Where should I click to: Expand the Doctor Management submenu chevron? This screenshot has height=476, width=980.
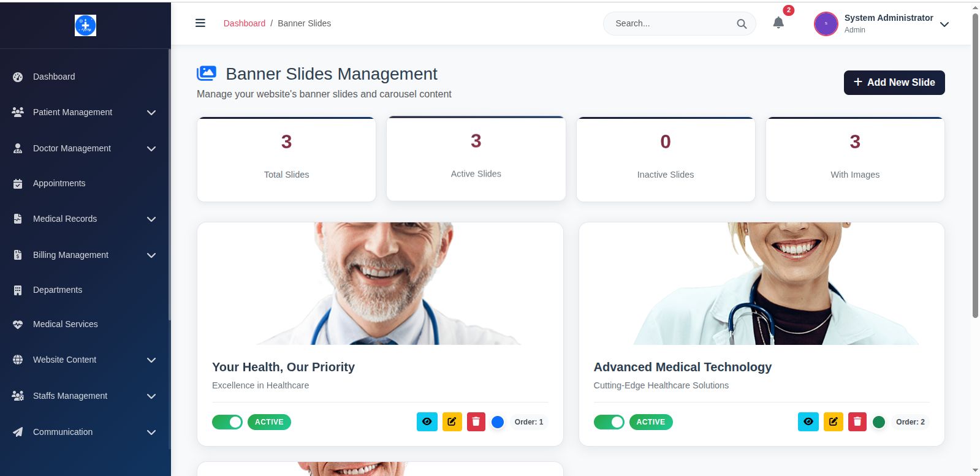(151, 149)
